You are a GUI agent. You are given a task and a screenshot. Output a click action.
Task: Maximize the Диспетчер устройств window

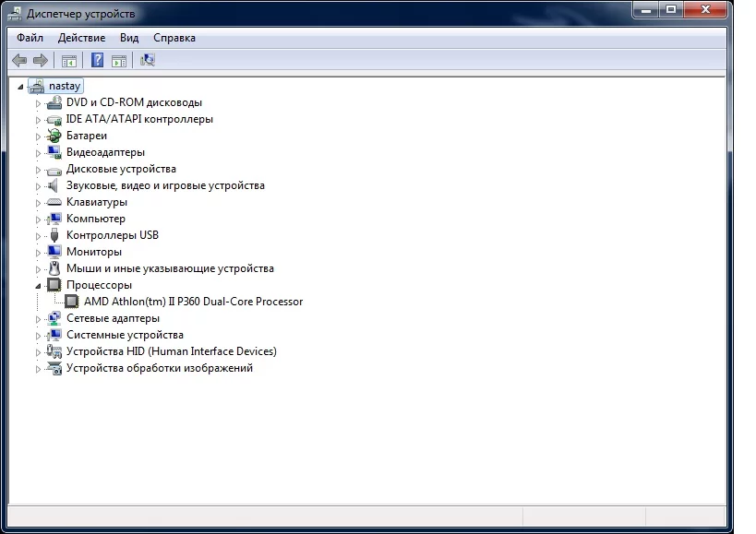(x=671, y=9)
